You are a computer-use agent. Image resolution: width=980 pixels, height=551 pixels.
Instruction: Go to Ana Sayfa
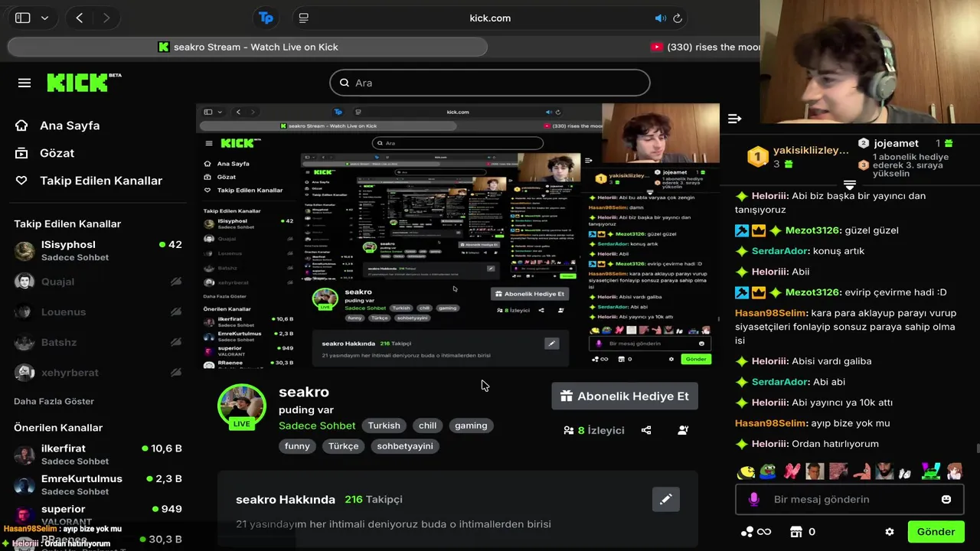(x=57, y=126)
